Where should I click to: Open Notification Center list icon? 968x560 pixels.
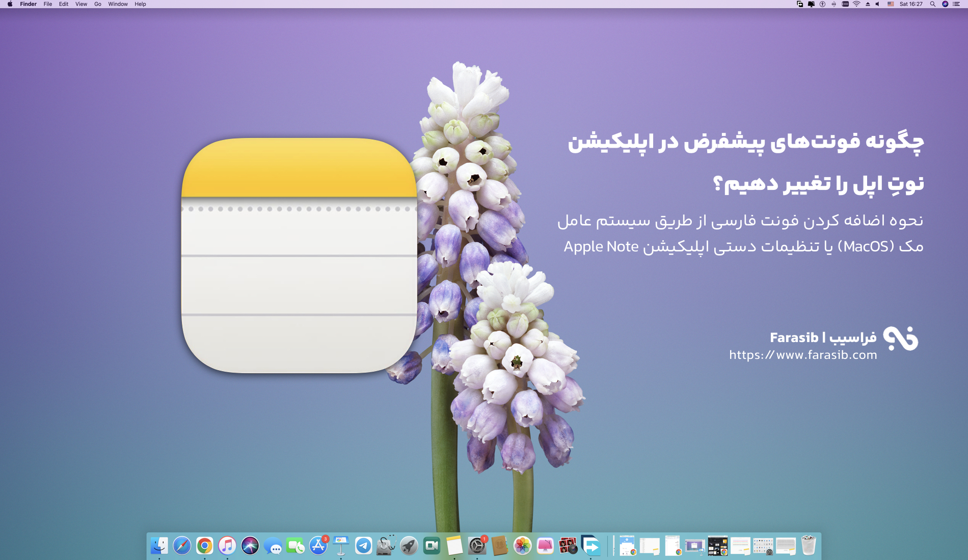[956, 4]
